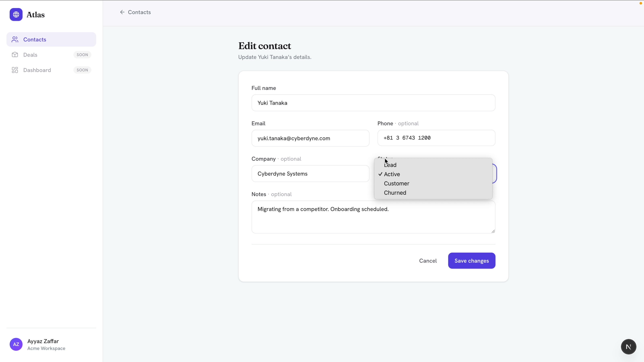Click the Company input field
This screenshot has width=644, height=362.
tap(310, 174)
